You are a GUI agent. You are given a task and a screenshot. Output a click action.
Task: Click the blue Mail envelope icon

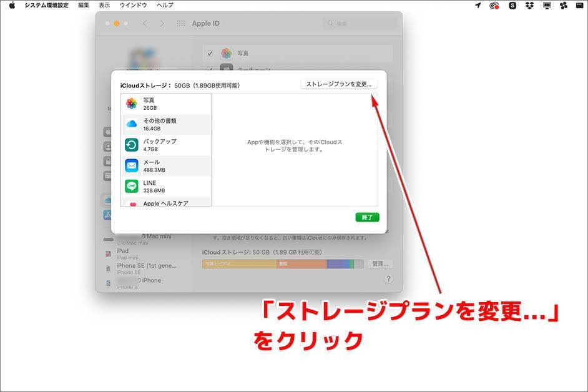132,165
